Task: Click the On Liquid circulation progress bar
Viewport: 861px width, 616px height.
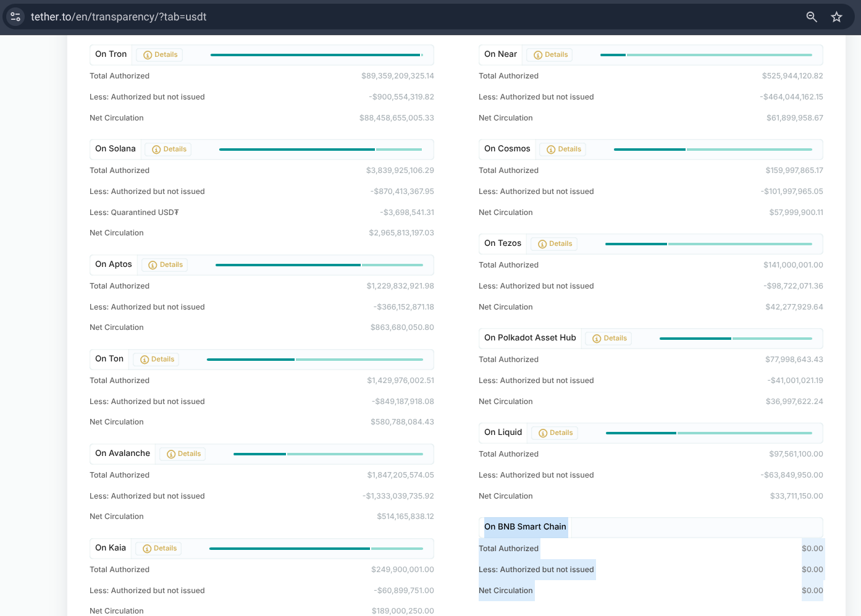Action: [x=709, y=433]
